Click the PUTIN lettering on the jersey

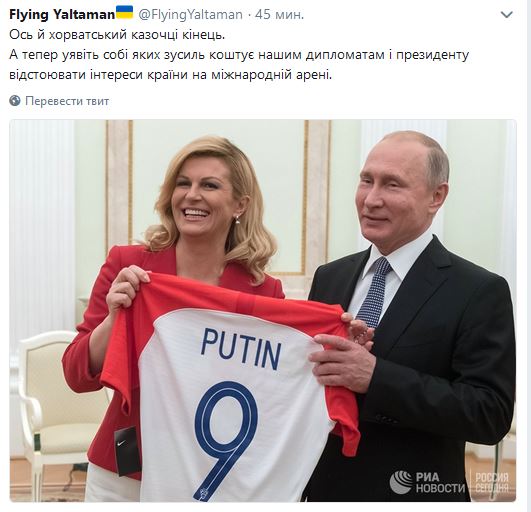(x=241, y=349)
